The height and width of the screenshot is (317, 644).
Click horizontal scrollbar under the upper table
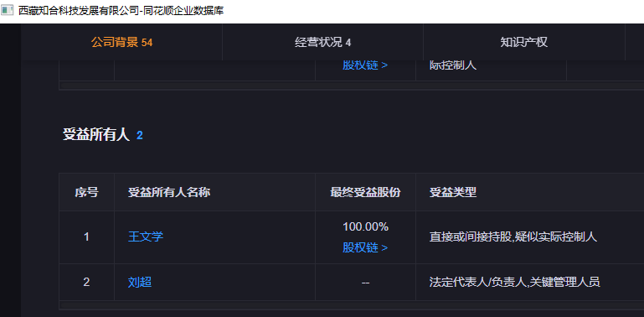352,86
